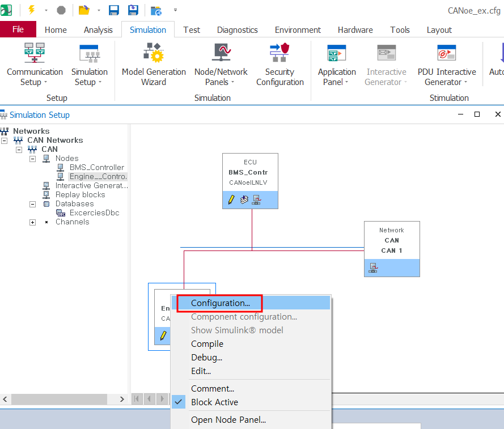Viewport: 504px width, 429px height.
Task: Select the Simulation ribbon tab
Action: [x=148, y=30]
